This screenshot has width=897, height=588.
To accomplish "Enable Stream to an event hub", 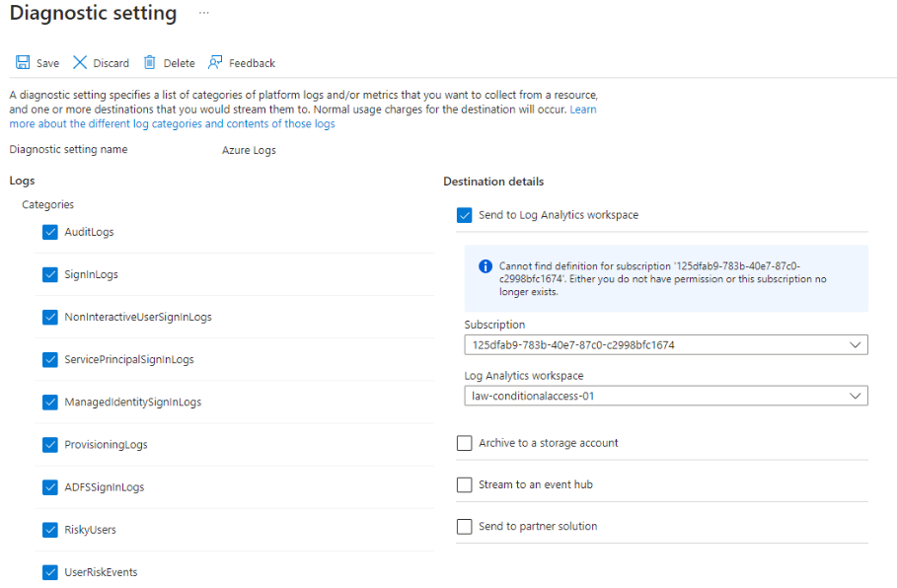I will coord(465,484).
